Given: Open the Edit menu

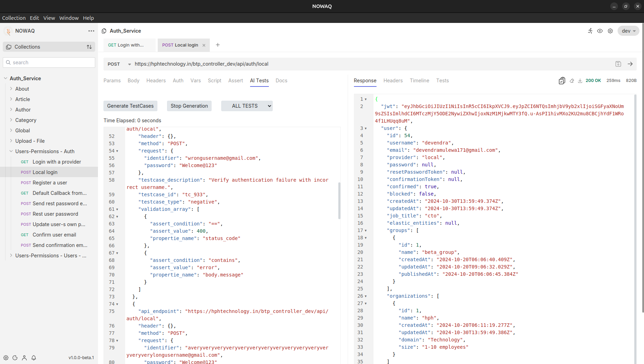Looking at the screenshot, I should 34,18.
